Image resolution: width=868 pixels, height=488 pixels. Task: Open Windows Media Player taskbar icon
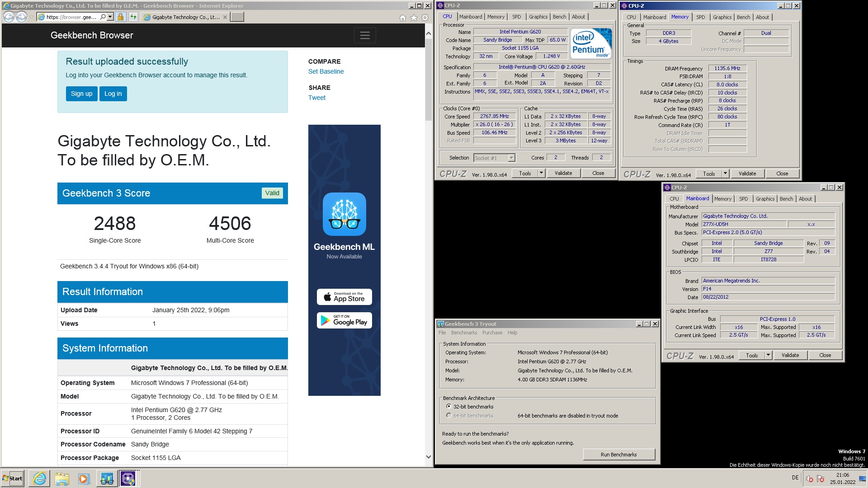(x=84, y=479)
